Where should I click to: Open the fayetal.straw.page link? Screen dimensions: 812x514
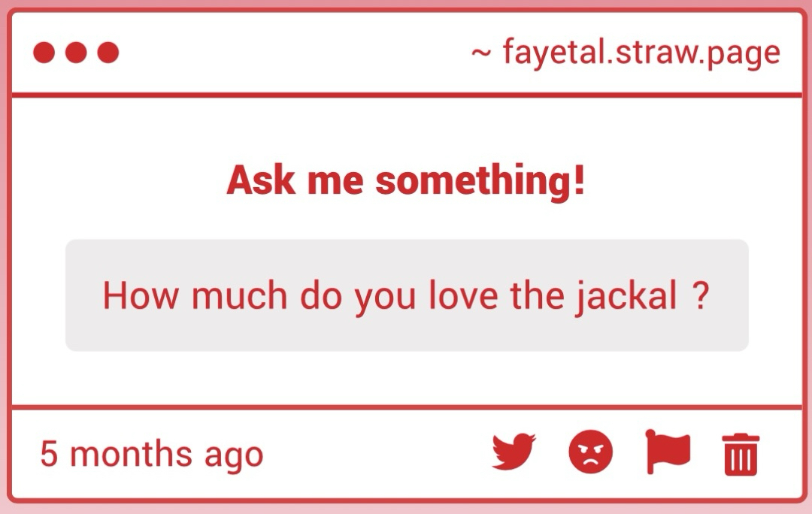pyautogui.click(x=641, y=53)
